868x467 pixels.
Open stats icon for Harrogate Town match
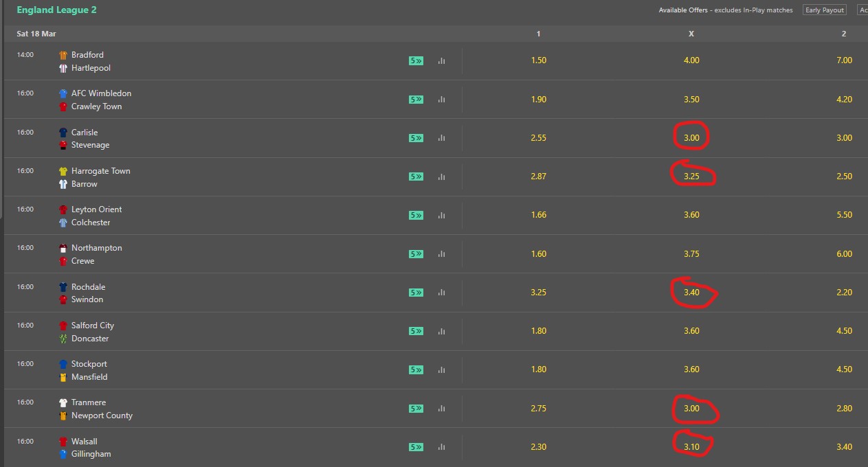(441, 176)
